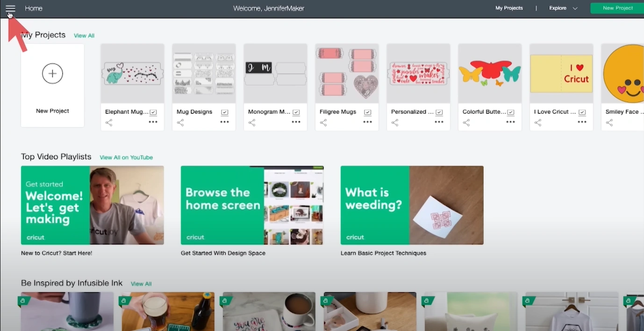
Task: Open the Infusible Ink beer glass coaster image
Action: (x=168, y=311)
